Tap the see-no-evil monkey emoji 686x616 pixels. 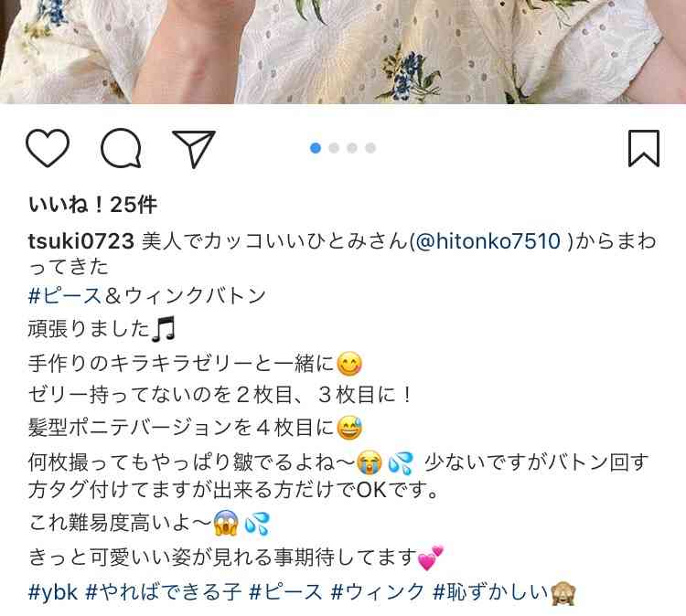pos(563,593)
